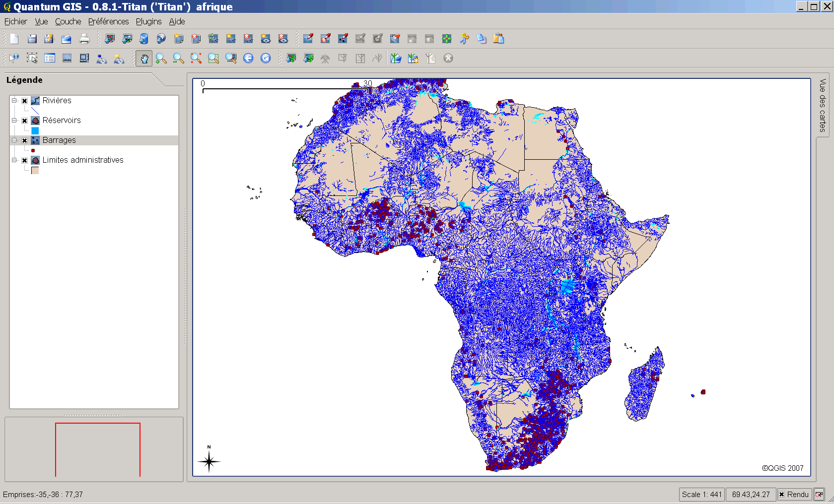Collapse the Rivières legend entry
834x504 pixels.
[14, 100]
